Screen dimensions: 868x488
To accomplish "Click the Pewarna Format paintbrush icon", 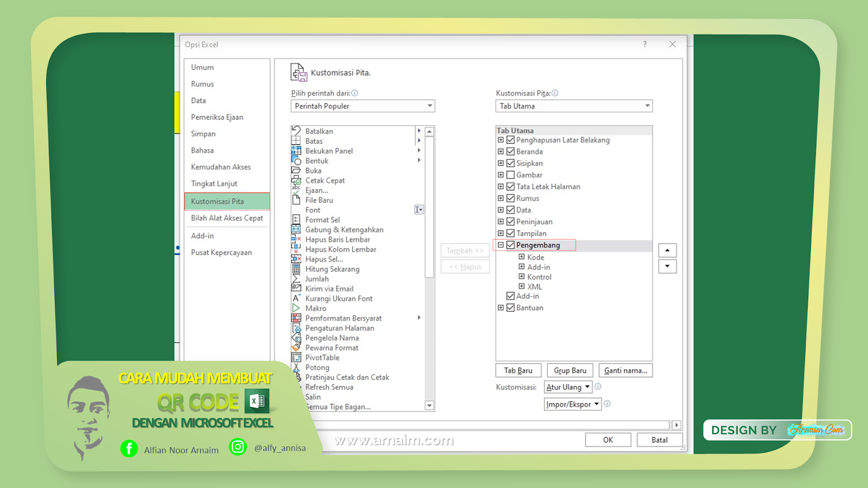I will tap(296, 348).
